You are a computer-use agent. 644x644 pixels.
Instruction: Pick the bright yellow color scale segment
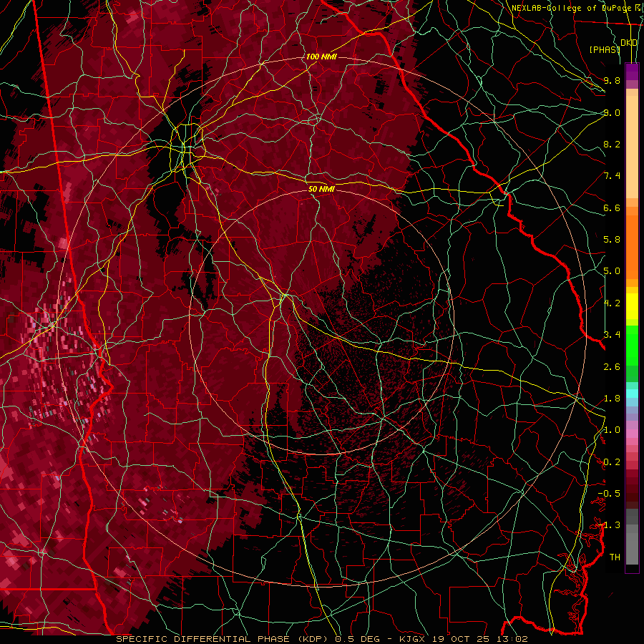point(632,306)
